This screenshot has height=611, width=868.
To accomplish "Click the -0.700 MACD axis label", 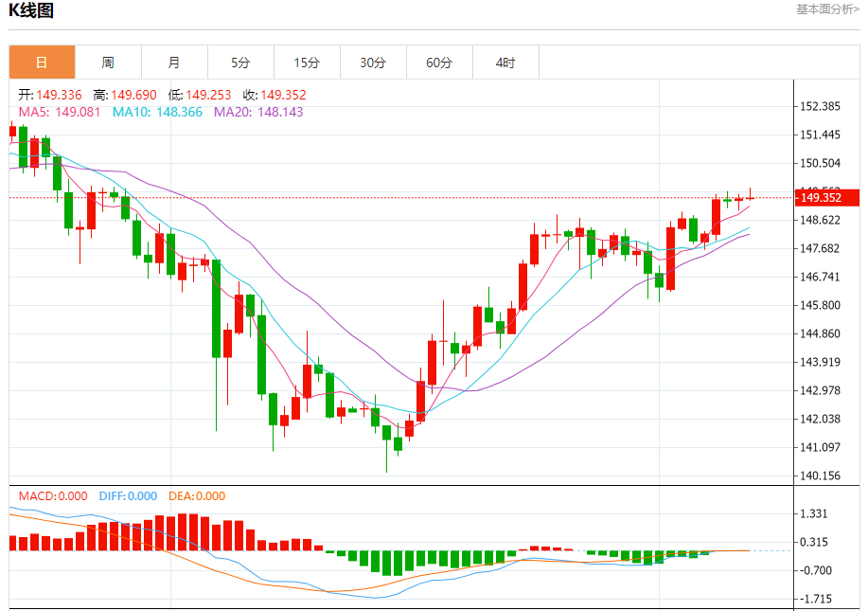I will pos(814,570).
